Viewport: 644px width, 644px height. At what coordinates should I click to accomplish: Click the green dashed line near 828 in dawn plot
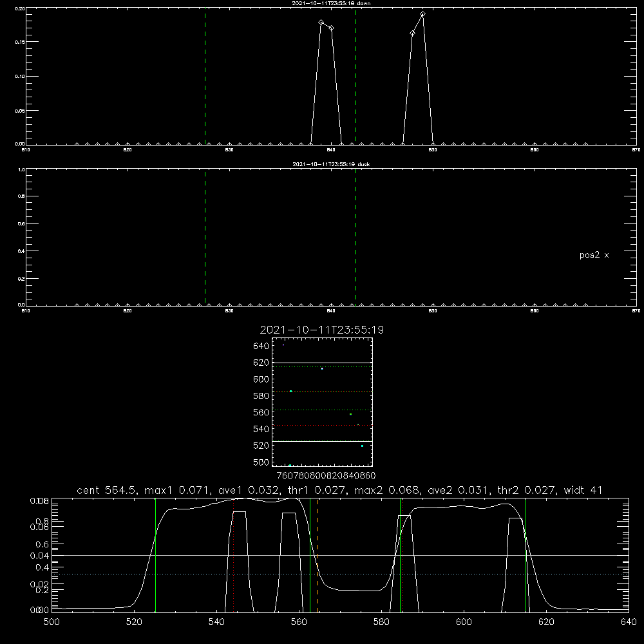coord(205,76)
